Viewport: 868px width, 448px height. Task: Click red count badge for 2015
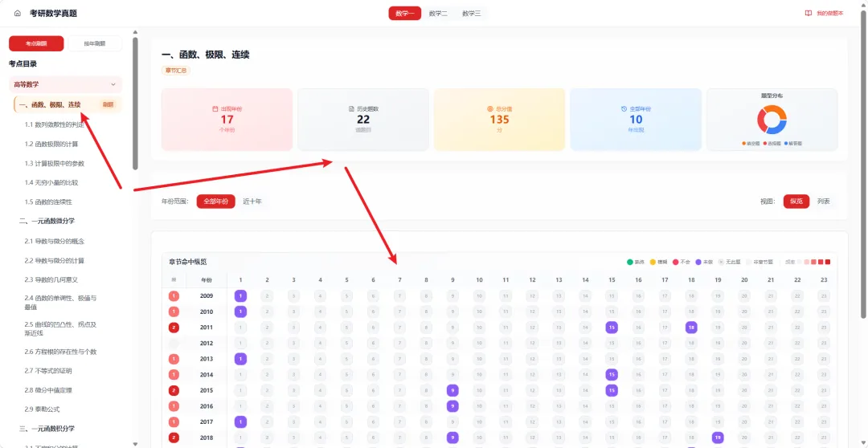[x=174, y=390]
